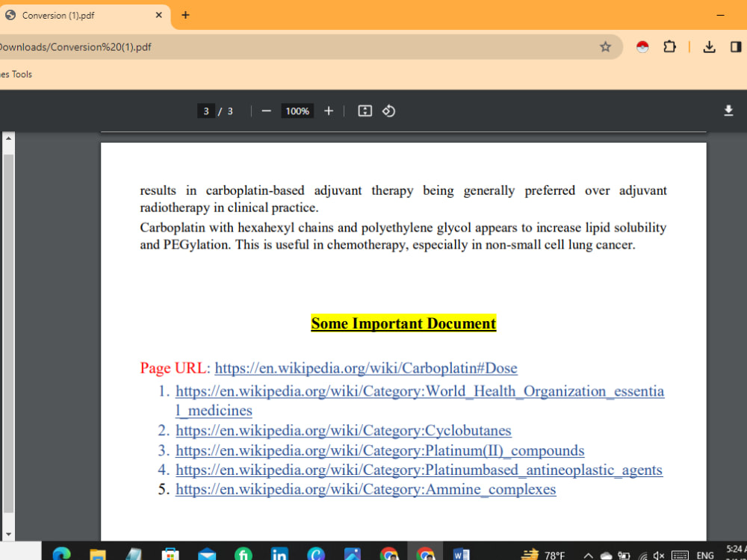Click the scrollbar down arrow
Image resolution: width=747 pixels, height=560 pixels.
pyautogui.click(x=8, y=535)
